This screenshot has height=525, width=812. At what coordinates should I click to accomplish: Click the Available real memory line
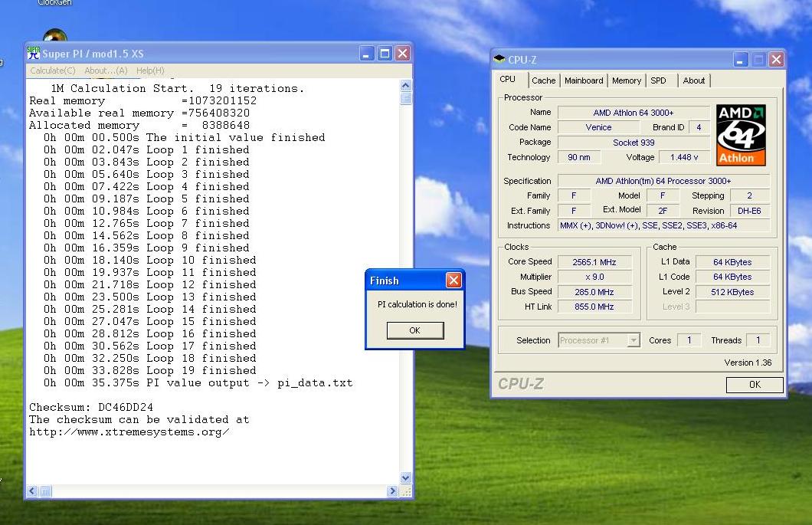click(x=139, y=113)
